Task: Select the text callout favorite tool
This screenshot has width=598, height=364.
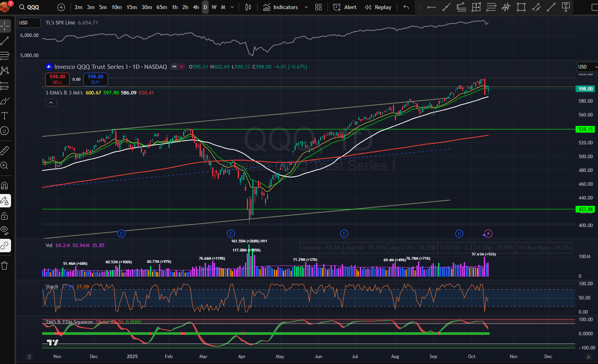Action: pyautogui.click(x=566, y=7)
